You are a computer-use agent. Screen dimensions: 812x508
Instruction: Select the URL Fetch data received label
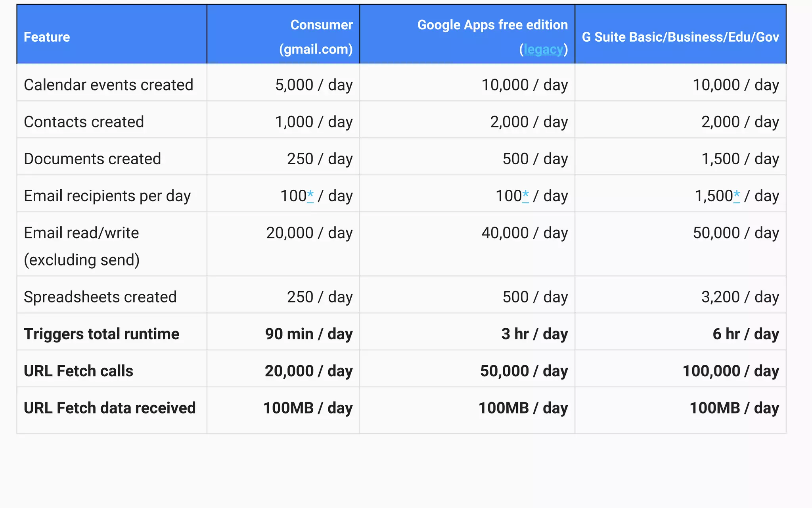point(110,408)
